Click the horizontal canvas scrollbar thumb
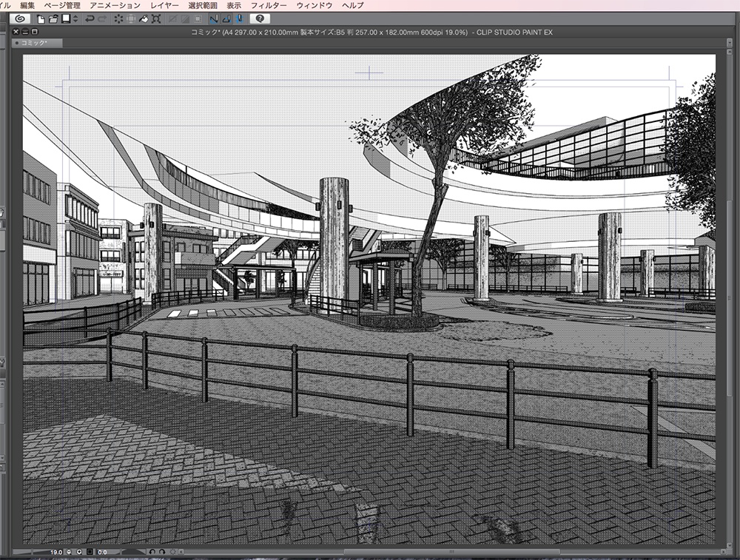The width and height of the screenshot is (740, 560). pyautogui.click(x=451, y=552)
